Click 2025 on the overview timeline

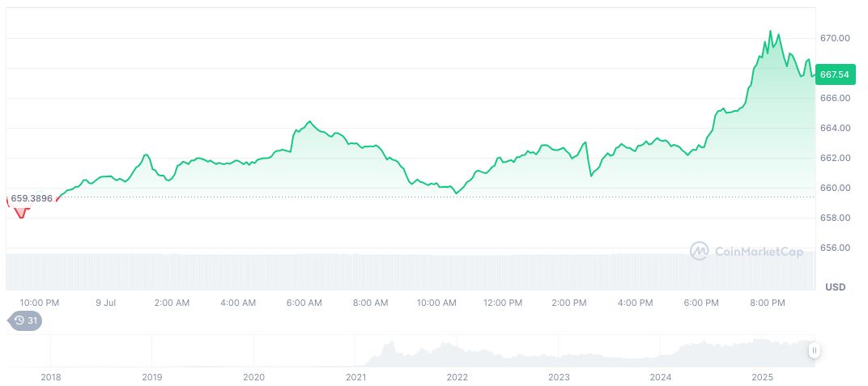[x=763, y=377]
